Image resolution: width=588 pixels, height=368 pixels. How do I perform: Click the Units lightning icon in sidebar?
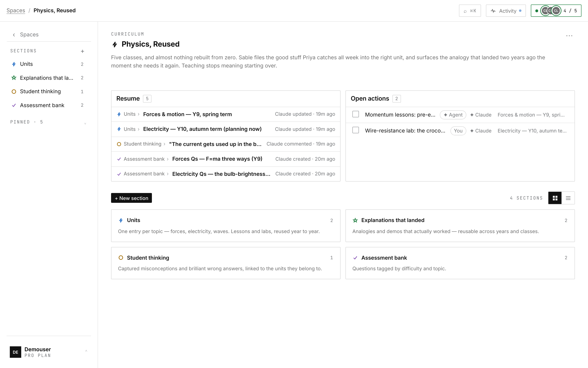pos(14,64)
